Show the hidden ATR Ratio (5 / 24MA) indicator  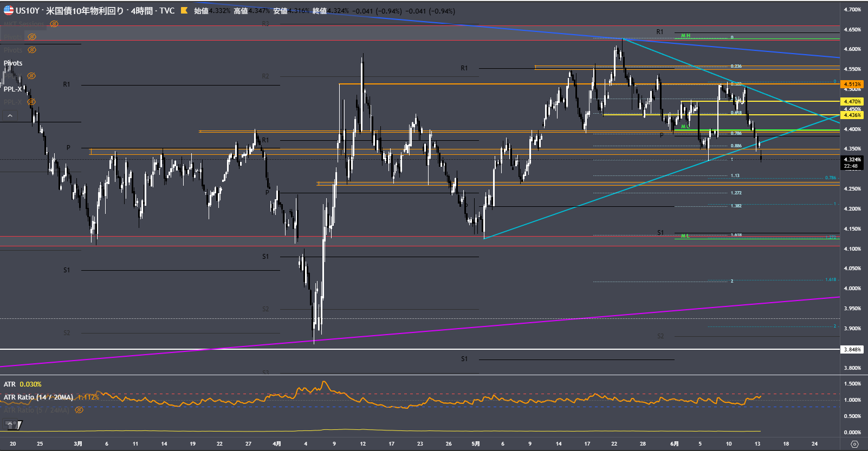(x=79, y=410)
